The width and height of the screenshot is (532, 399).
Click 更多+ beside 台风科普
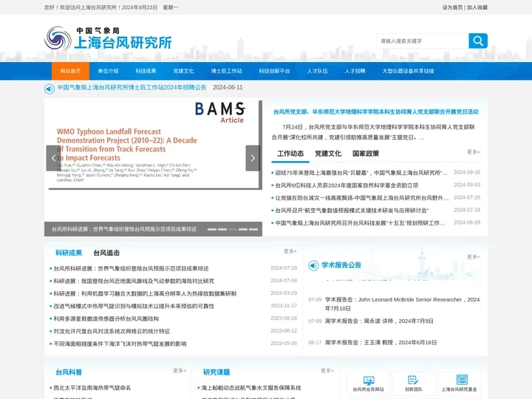pos(180,370)
